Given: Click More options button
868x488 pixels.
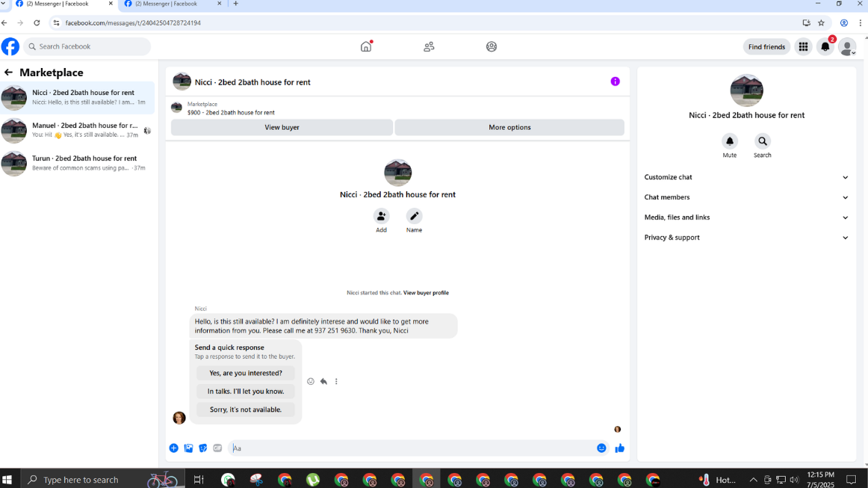Looking at the screenshot, I should coord(509,127).
